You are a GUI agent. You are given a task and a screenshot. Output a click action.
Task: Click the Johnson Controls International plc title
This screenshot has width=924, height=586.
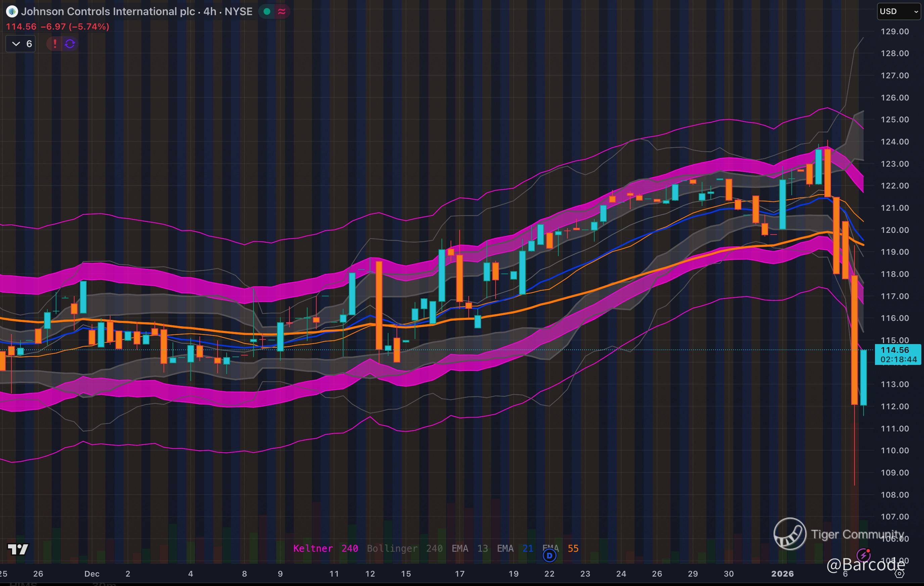(x=108, y=11)
